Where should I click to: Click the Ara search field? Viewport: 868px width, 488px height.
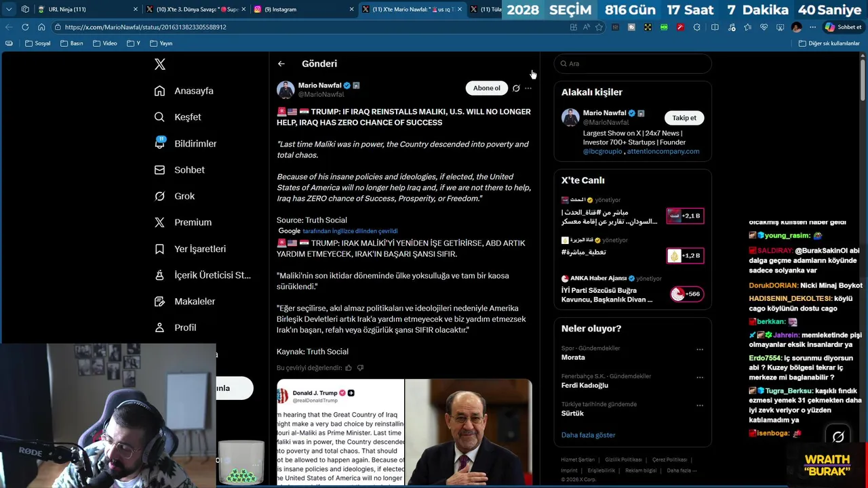click(633, 64)
